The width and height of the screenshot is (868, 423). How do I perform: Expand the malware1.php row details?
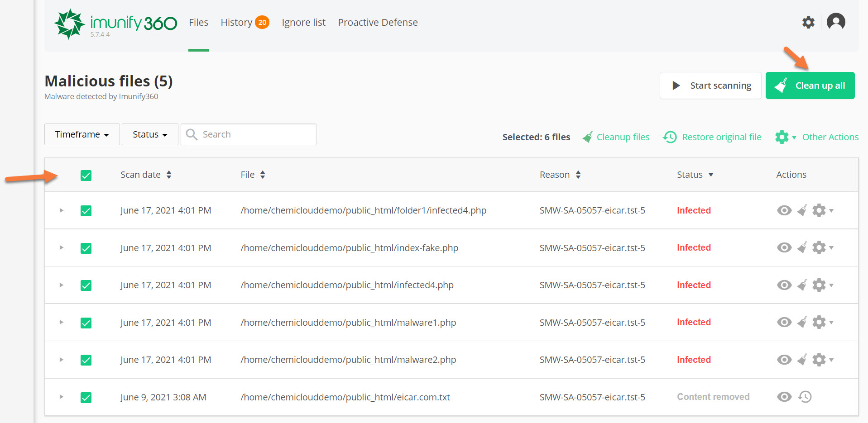point(61,323)
